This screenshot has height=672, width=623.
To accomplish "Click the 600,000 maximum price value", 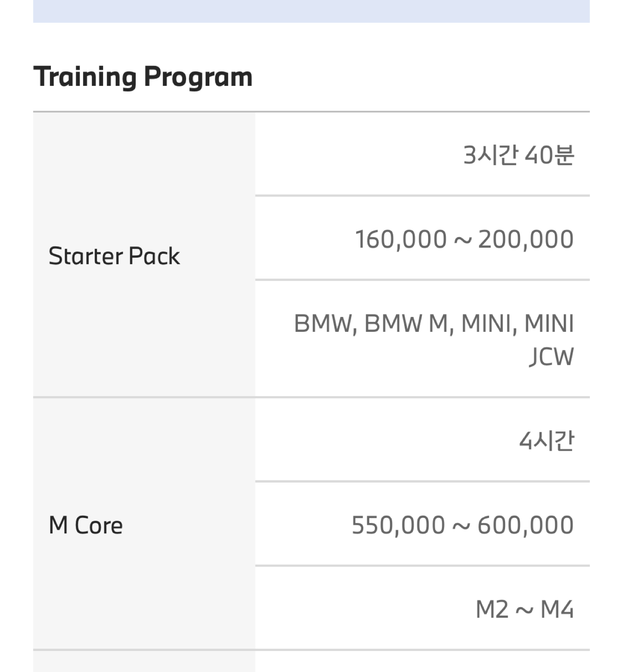I will [525, 525].
